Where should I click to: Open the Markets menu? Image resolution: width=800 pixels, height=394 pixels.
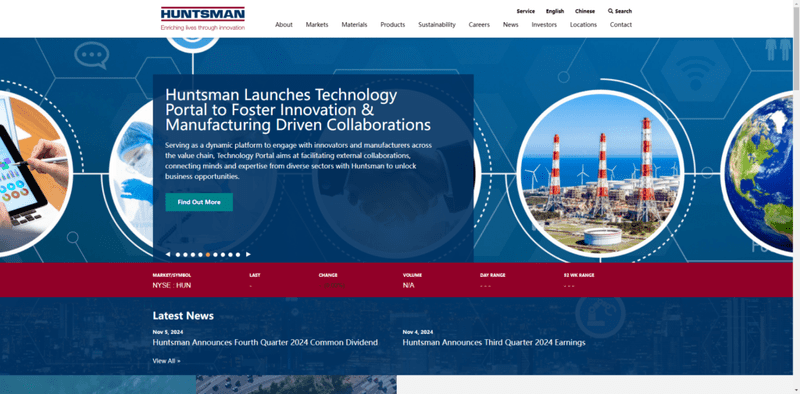tap(317, 24)
